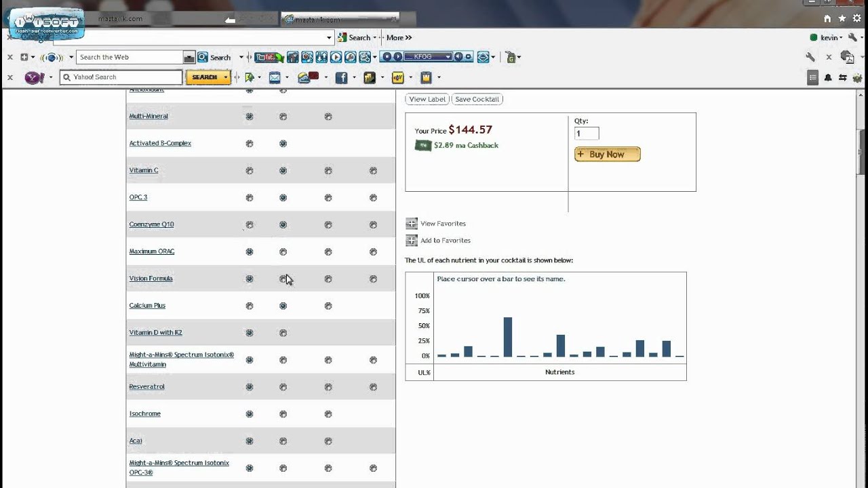Click the View Label tab button
The width and height of the screenshot is (868, 488).
(427, 99)
